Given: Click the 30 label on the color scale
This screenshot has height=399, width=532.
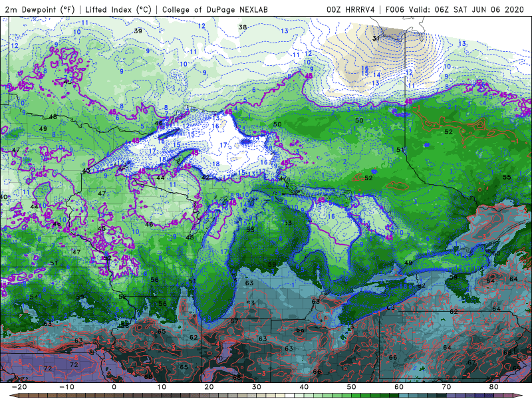Looking at the screenshot, I should [x=257, y=387].
